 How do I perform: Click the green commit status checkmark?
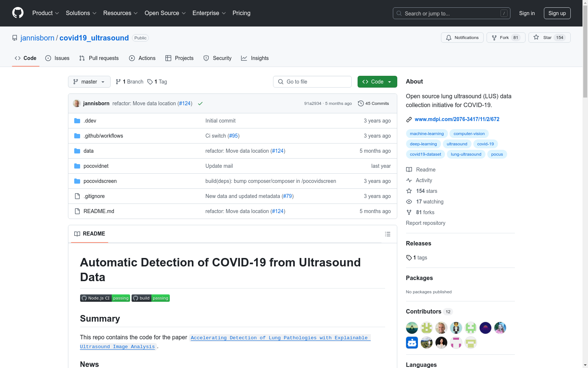(x=200, y=103)
